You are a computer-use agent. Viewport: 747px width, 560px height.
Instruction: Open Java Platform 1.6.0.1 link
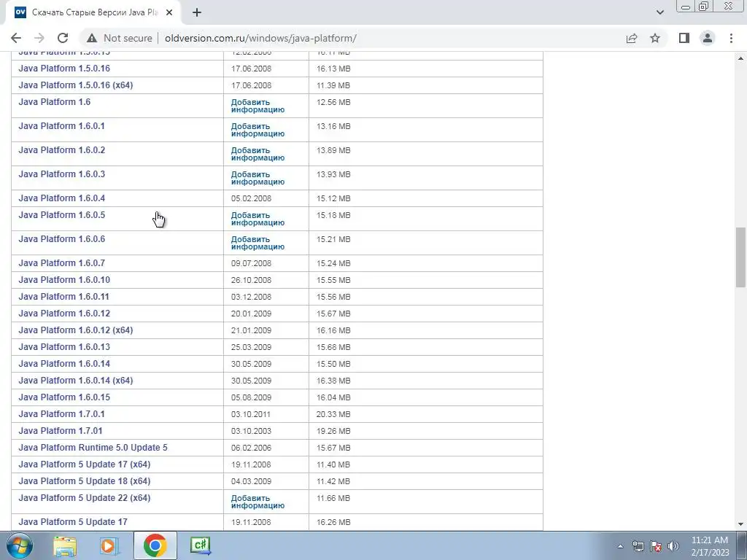61,126
